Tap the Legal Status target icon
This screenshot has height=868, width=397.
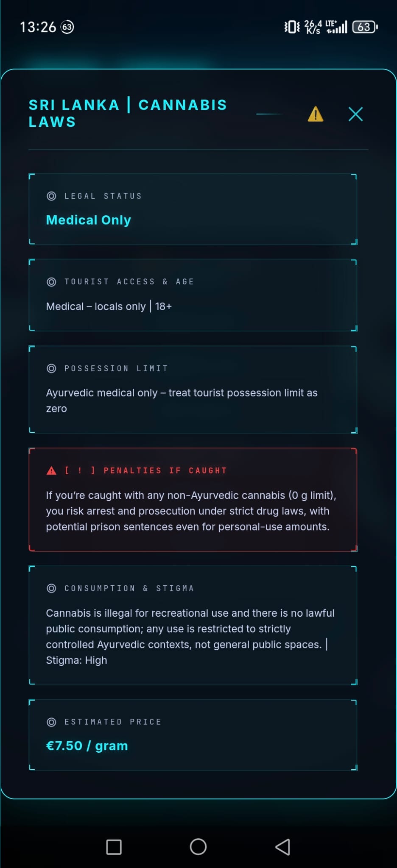51,196
